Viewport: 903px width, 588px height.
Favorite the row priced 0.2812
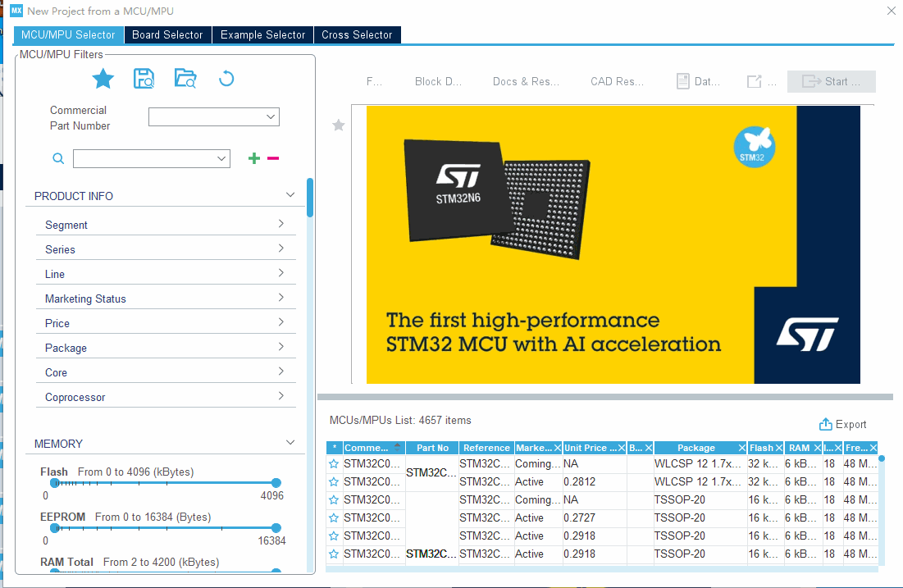334,482
